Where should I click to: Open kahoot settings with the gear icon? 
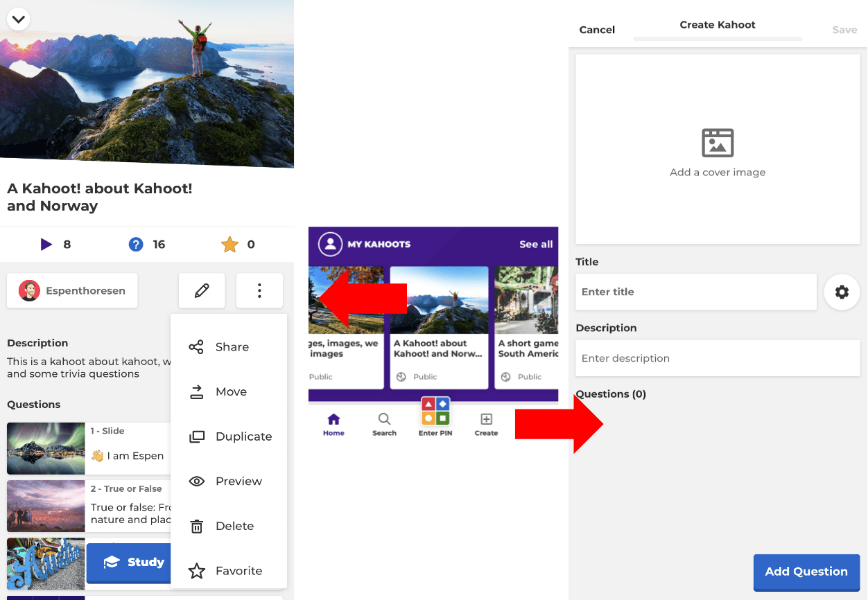842,292
